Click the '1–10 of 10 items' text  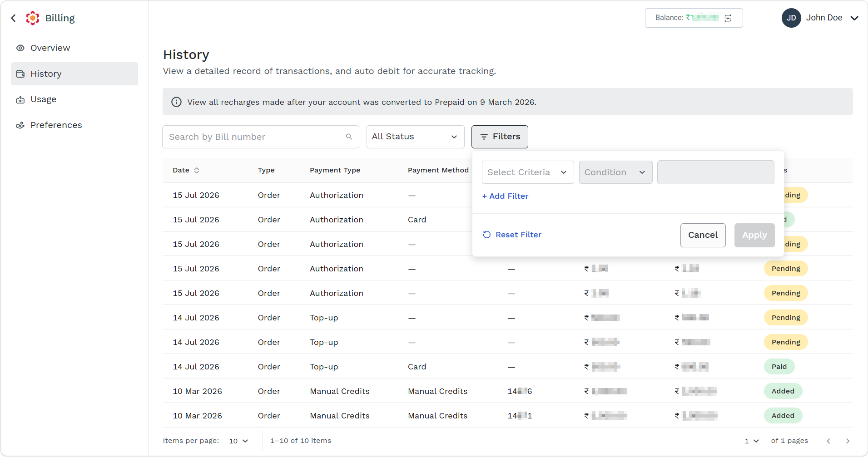pyautogui.click(x=301, y=441)
